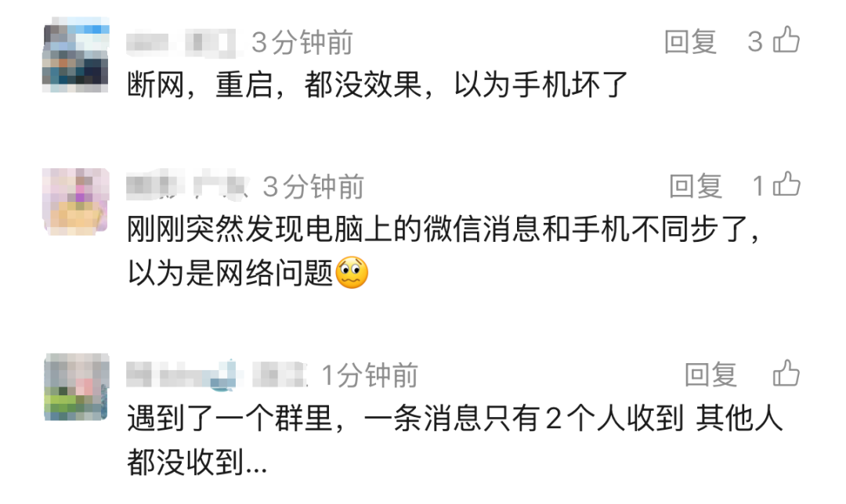Open second commenter's pink avatar

76,202
